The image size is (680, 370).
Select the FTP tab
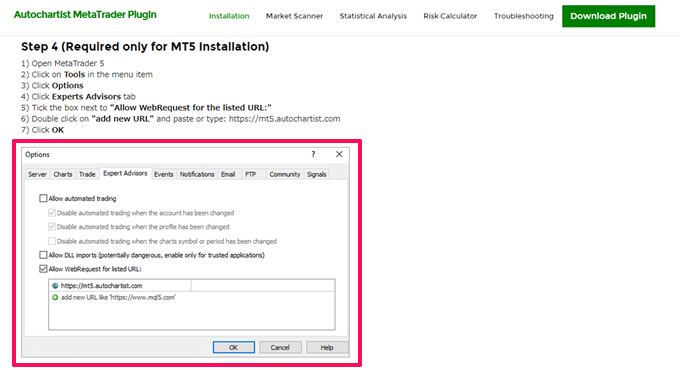(x=251, y=174)
